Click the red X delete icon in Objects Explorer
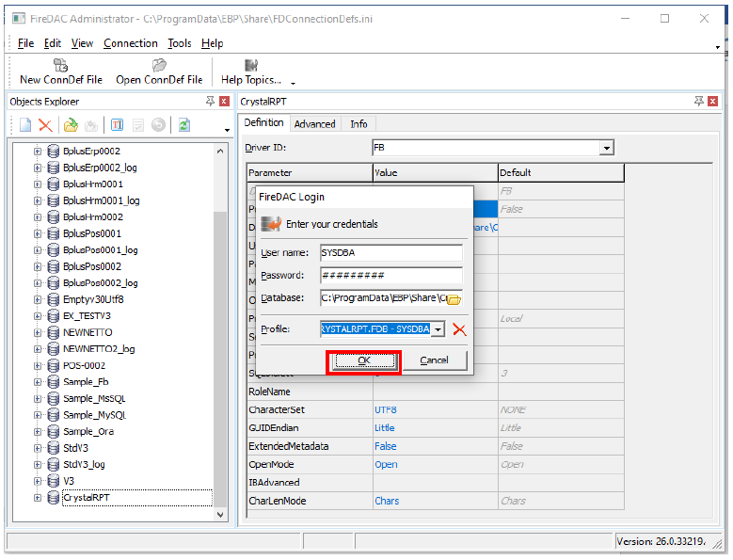733x560 pixels. click(45, 124)
